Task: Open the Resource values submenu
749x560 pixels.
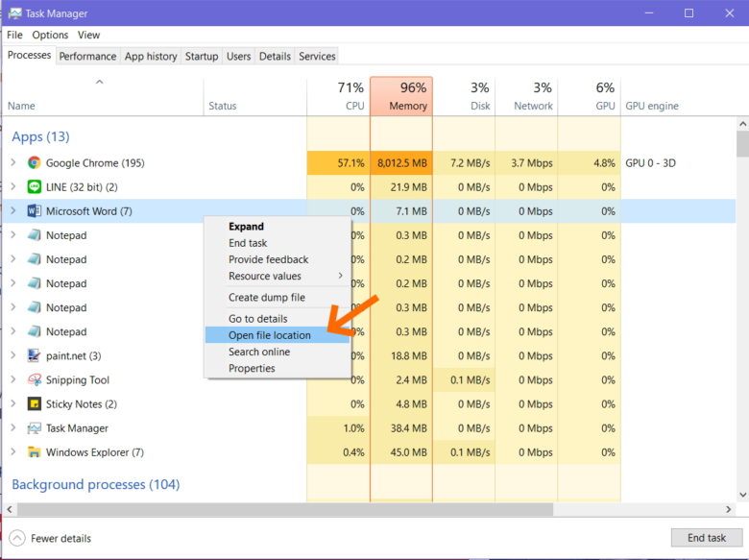Action: pyautogui.click(x=265, y=277)
